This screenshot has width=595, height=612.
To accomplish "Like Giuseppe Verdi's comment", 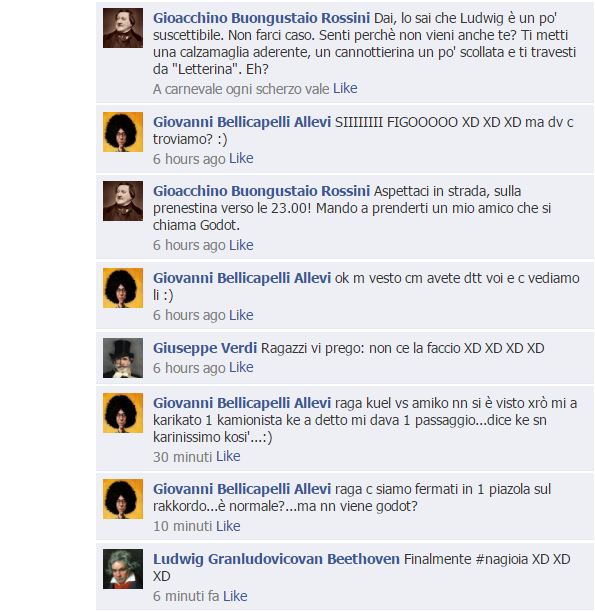I will coord(241,368).
